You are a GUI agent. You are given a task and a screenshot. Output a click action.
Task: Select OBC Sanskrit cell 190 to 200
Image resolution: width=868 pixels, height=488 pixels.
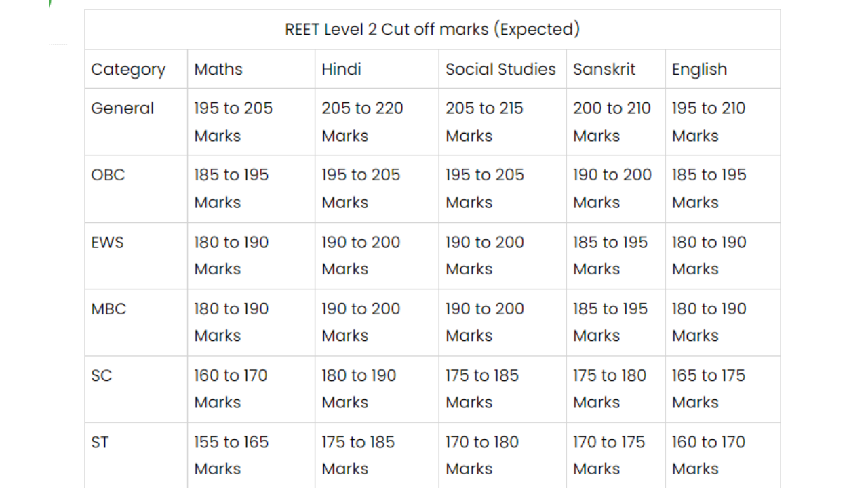[x=612, y=188]
